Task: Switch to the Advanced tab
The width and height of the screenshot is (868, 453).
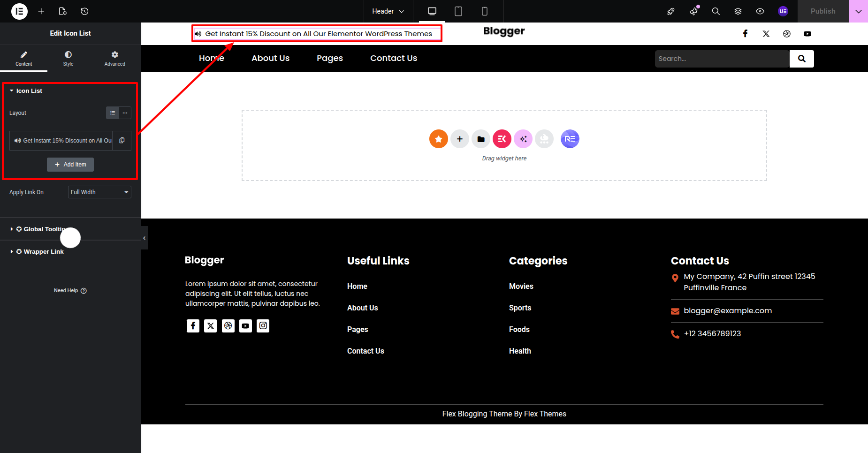Action: pos(114,59)
